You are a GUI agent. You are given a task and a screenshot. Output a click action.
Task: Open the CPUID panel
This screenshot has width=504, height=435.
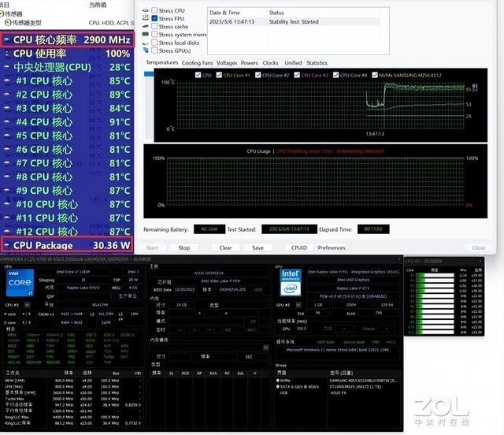coord(299,247)
